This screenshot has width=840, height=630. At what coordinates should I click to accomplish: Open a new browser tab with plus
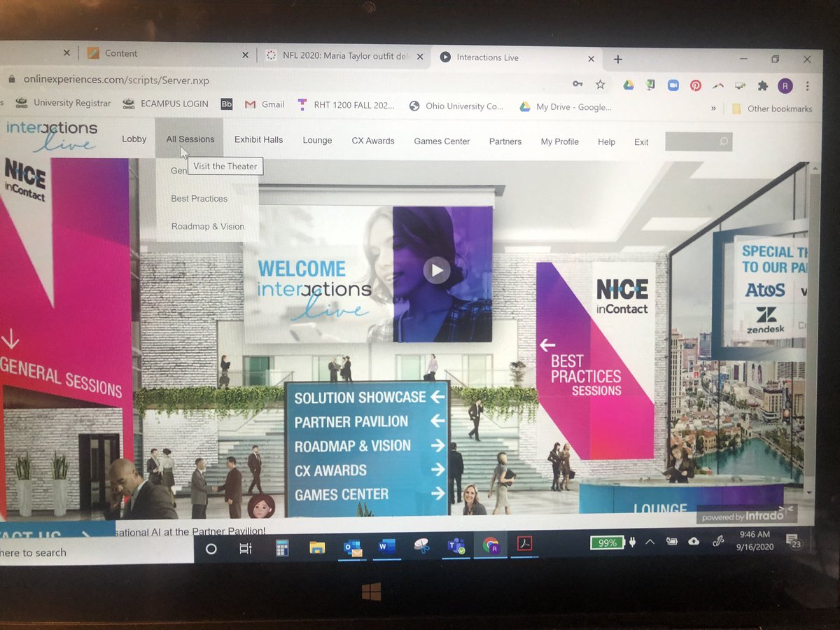coord(617,59)
